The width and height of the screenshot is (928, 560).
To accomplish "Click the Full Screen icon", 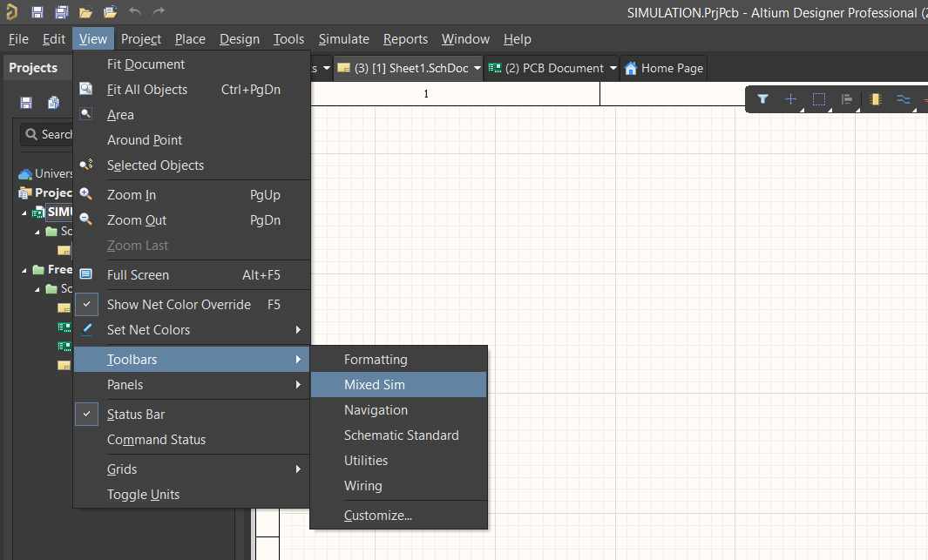I will pyautogui.click(x=85, y=274).
